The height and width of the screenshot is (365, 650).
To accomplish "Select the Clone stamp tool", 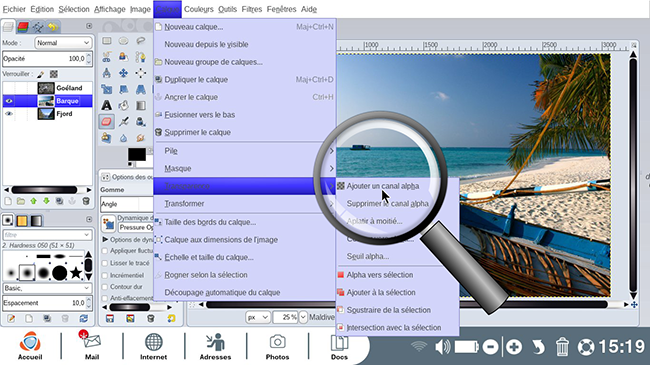I will (x=107, y=138).
